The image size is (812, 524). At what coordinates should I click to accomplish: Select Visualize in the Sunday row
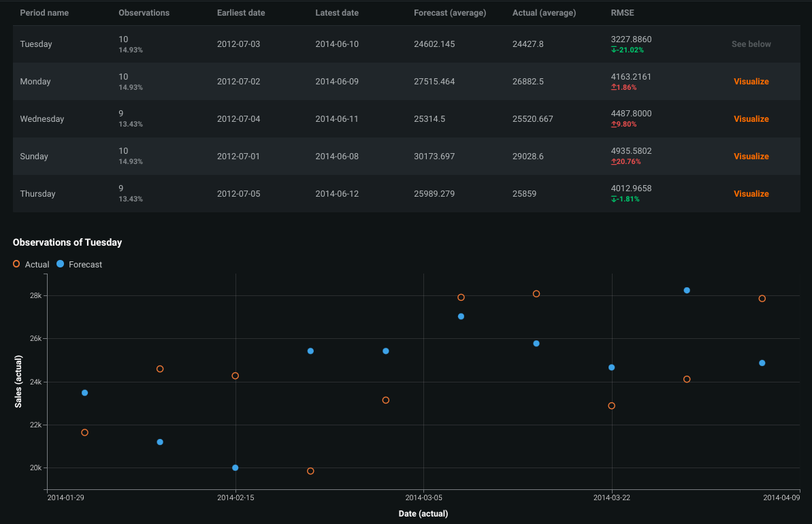pos(751,157)
